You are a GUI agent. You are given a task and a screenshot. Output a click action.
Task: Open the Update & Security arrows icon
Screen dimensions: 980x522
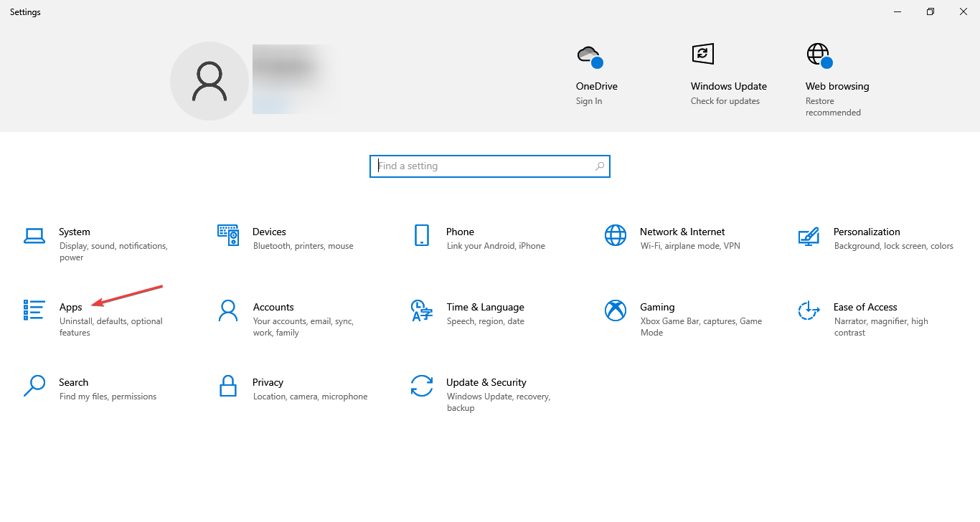pos(422,386)
